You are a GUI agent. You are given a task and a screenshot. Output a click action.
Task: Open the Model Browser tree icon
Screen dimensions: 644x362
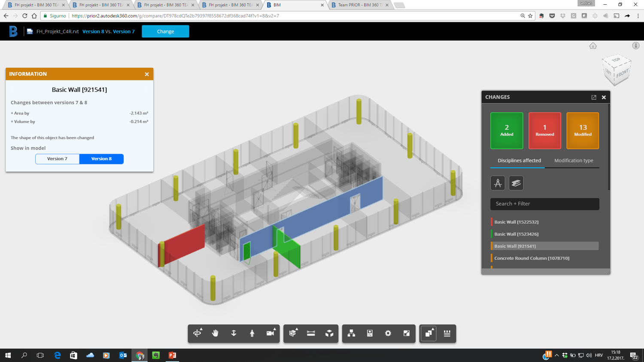351,333
